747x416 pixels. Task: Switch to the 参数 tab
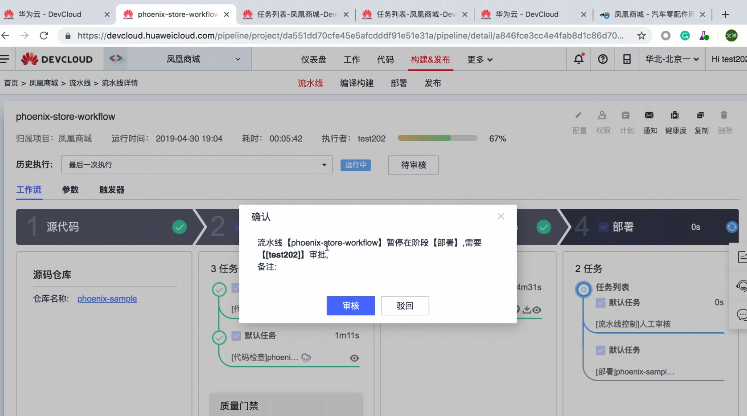click(70, 190)
